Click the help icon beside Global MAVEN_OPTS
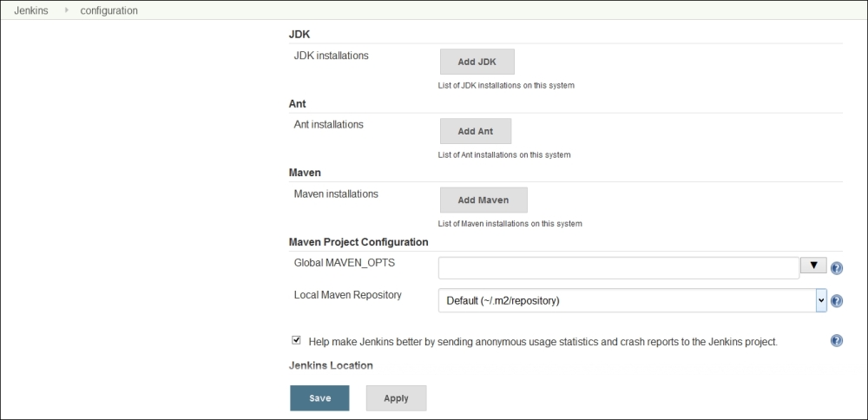The image size is (868, 420). [837, 268]
